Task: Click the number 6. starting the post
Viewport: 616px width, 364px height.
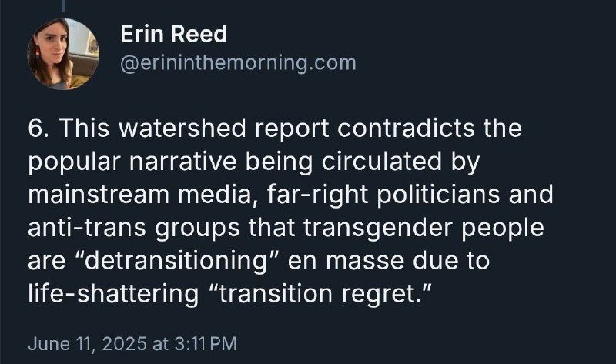Action: point(39,129)
